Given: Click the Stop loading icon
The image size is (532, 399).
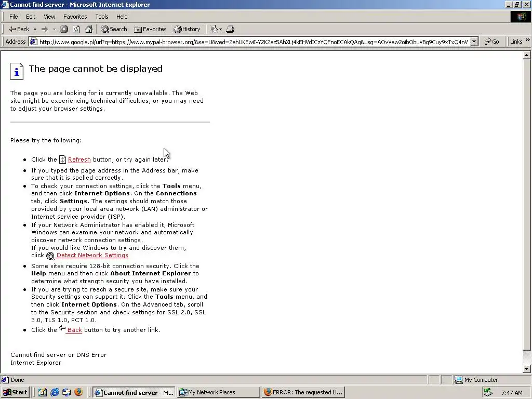Looking at the screenshot, I should point(64,29).
